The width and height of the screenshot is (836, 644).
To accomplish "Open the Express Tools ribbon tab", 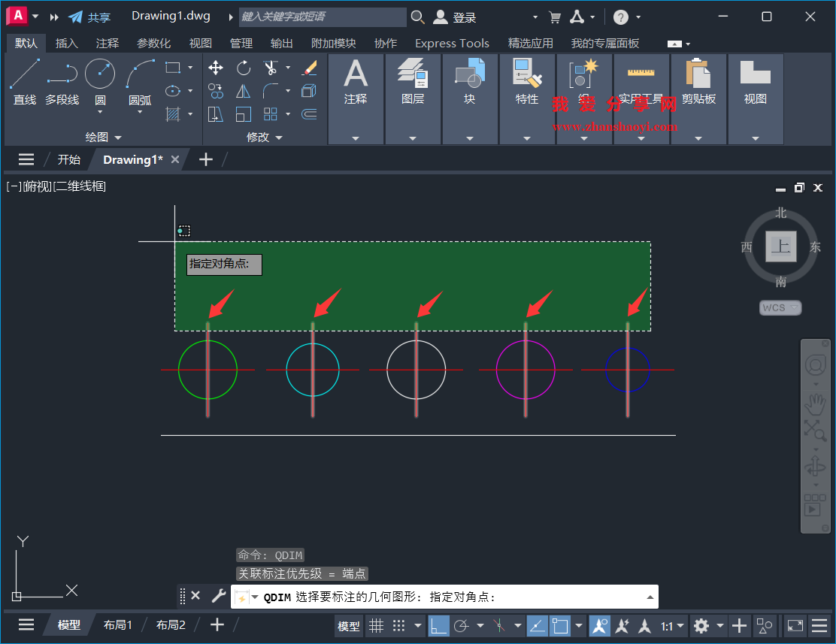I will coord(452,43).
